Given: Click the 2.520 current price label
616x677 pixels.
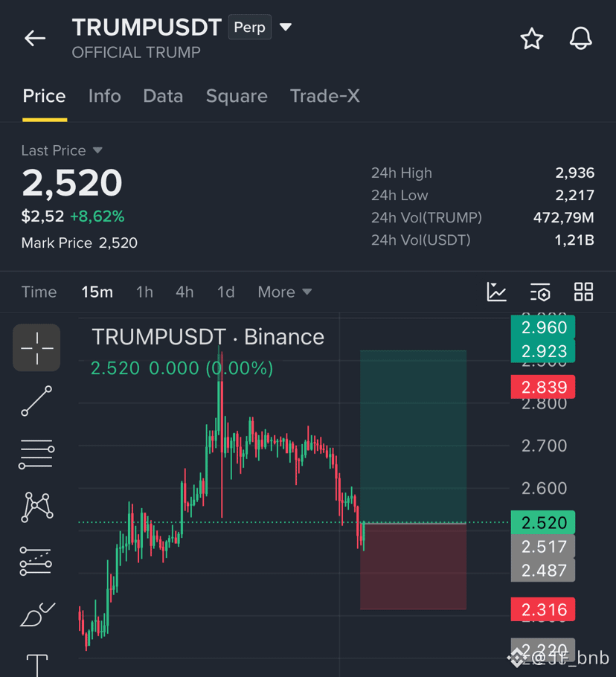Looking at the screenshot, I should tap(543, 523).
